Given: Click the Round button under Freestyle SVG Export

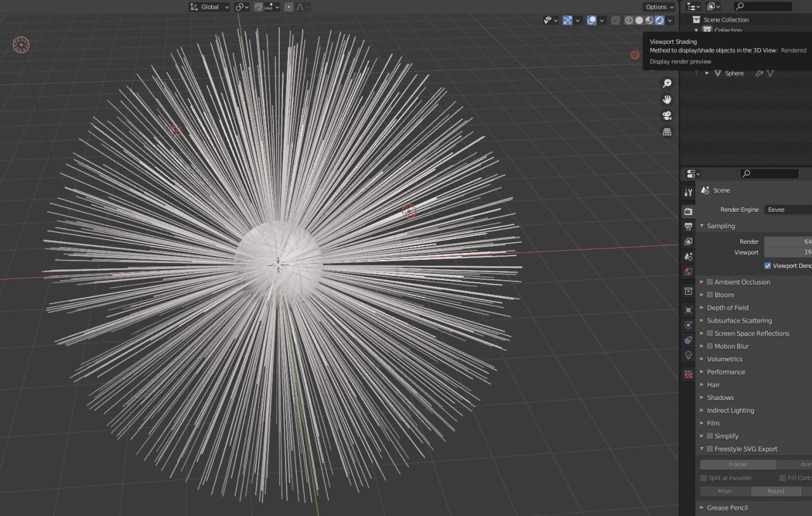Looking at the screenshot, I should pyautogui.click(x=776, y=491).
